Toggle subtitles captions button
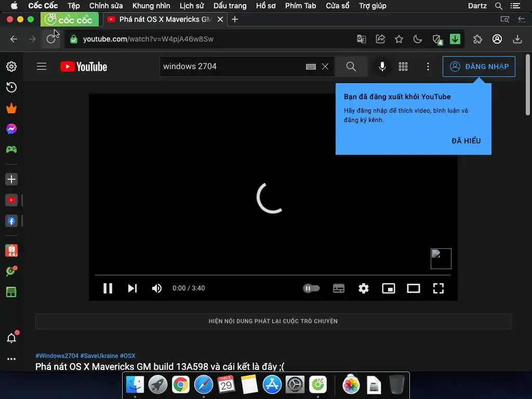The image size is (532, 399). 339,288
